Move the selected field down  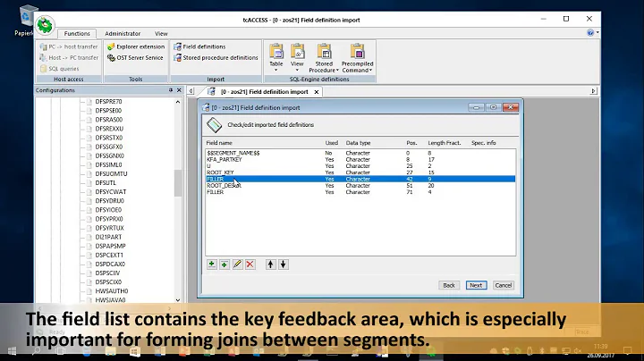tap(283, 264)
